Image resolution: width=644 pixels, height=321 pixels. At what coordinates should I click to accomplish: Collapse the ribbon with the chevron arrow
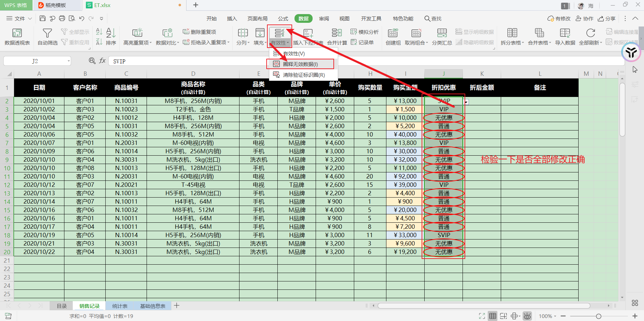click(635, 18)
